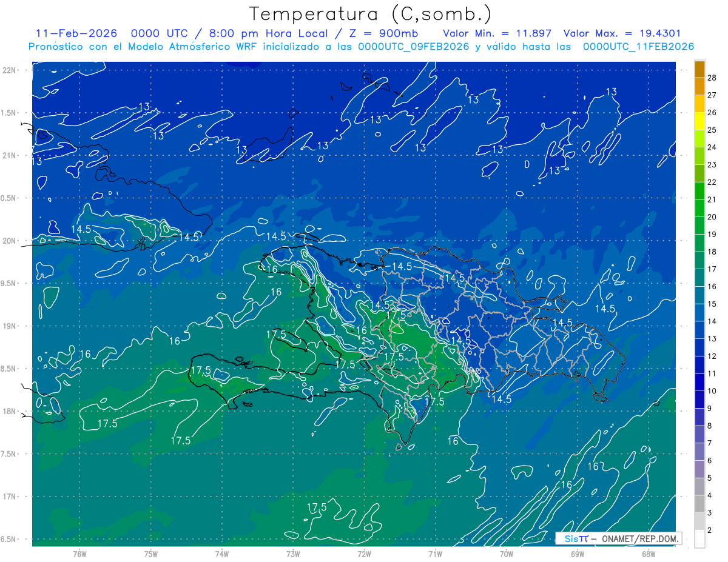Viewport: 728px width, 562px height.
Task: Click the '19N' latitude label
Action: [x=10, y=326]
